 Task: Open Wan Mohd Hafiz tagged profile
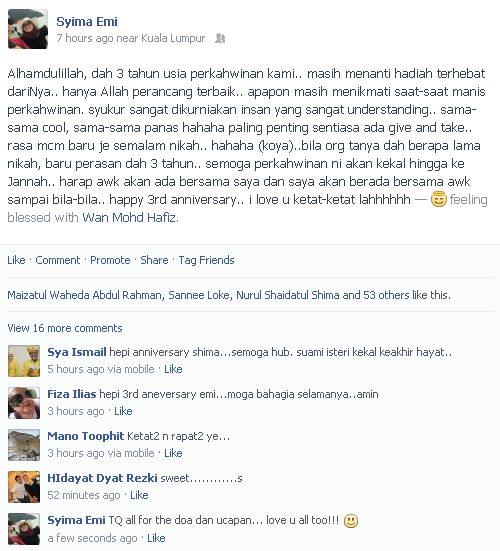point(129,218)
